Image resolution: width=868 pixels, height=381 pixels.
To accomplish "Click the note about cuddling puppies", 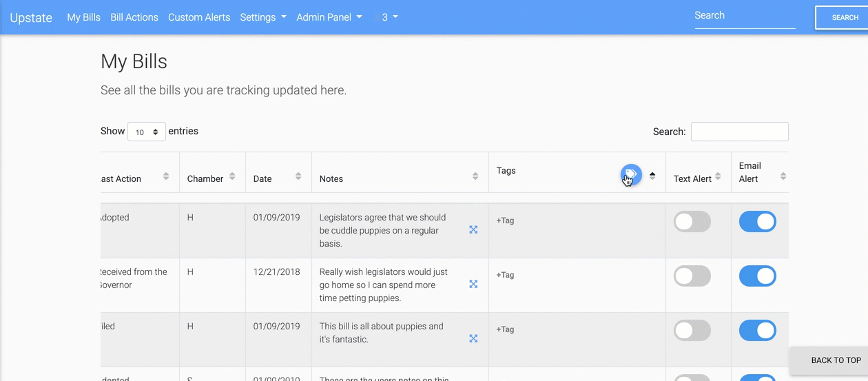I will point(383,231).
